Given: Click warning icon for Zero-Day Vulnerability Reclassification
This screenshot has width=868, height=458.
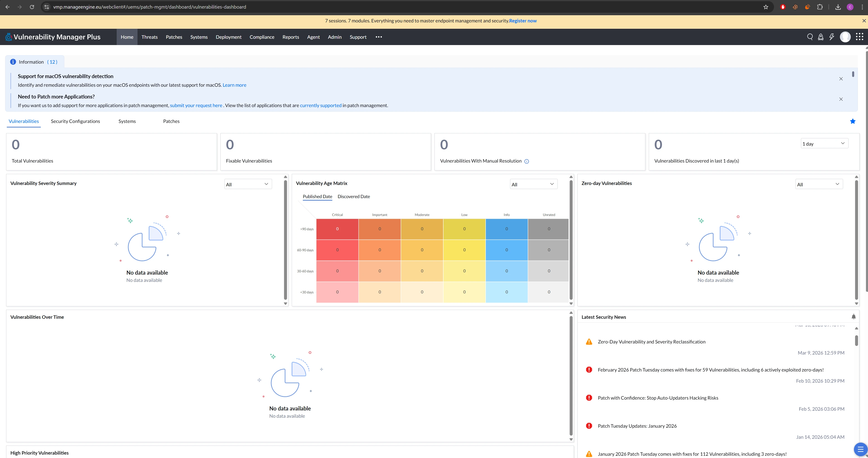Looking at the screenshot, I should [589, 342].
